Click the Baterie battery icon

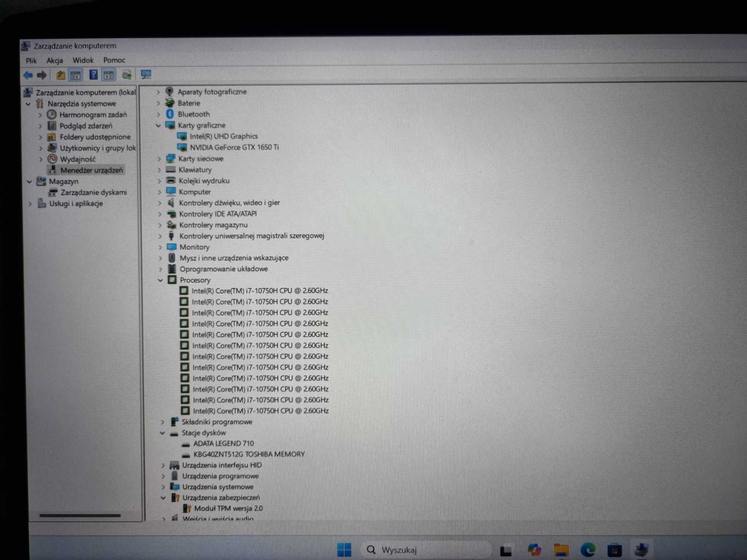(x=170, y=103)
